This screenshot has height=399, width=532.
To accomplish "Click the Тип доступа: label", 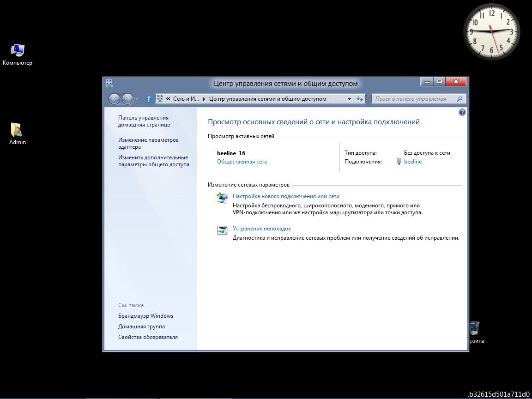I will pos(361,153).
